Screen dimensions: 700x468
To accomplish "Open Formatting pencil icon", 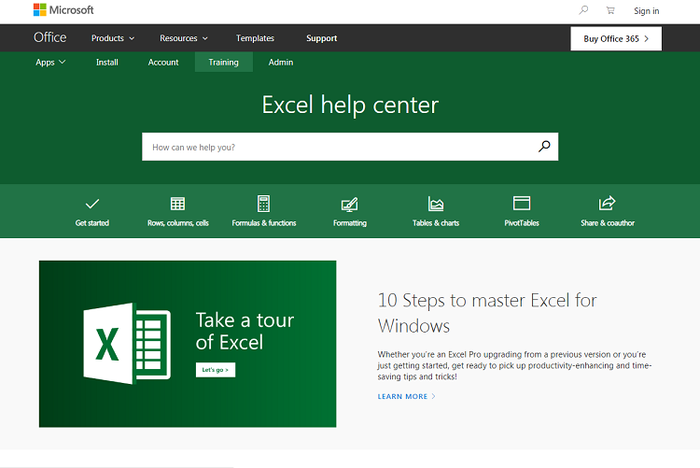I will click(350, 204).
